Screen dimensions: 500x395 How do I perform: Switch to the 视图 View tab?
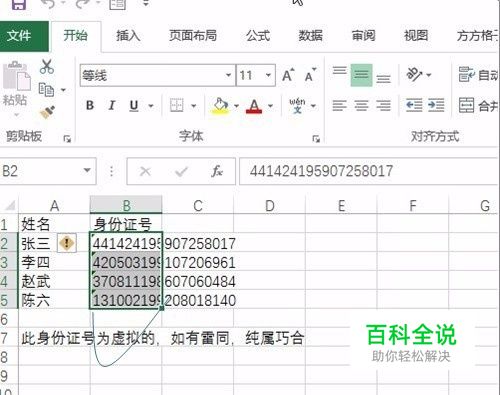(x=416, y=36)
